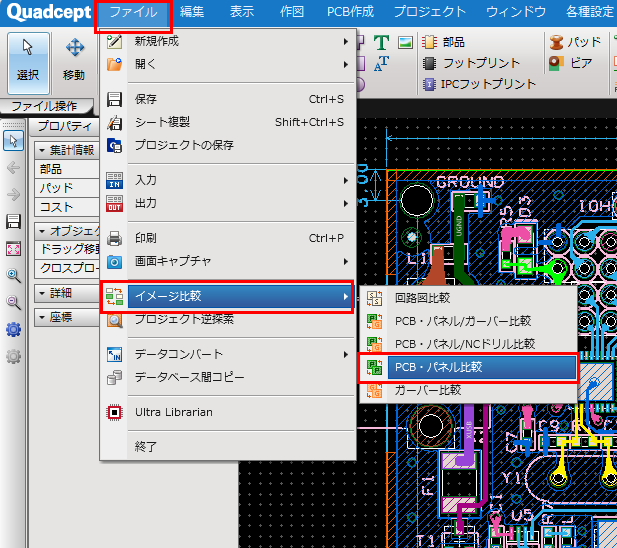Click the ビア toolbar button
The height and width of the screenshot is (548, 617).
[x=571, y=63]
